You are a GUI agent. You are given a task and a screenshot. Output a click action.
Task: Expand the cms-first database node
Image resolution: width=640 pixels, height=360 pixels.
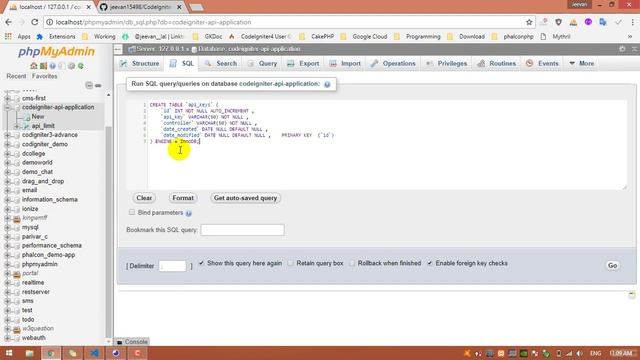[x=7, y=98]
